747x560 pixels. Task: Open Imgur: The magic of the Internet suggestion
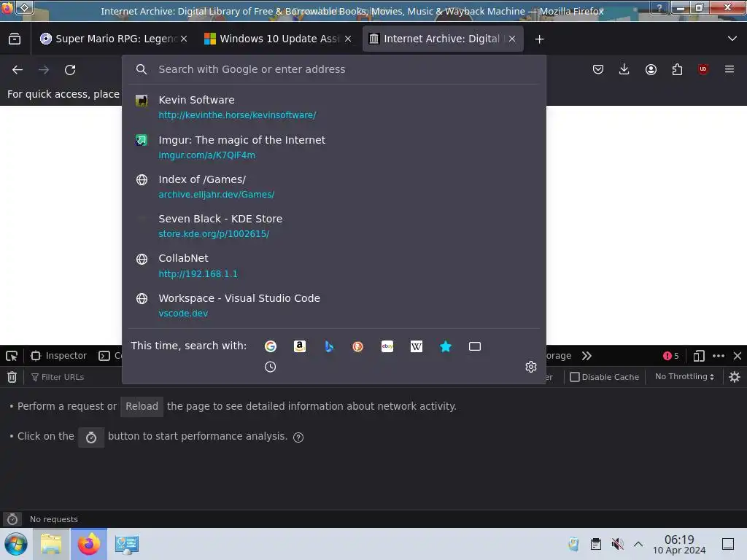pyautogui.click(x=334, y=147)
